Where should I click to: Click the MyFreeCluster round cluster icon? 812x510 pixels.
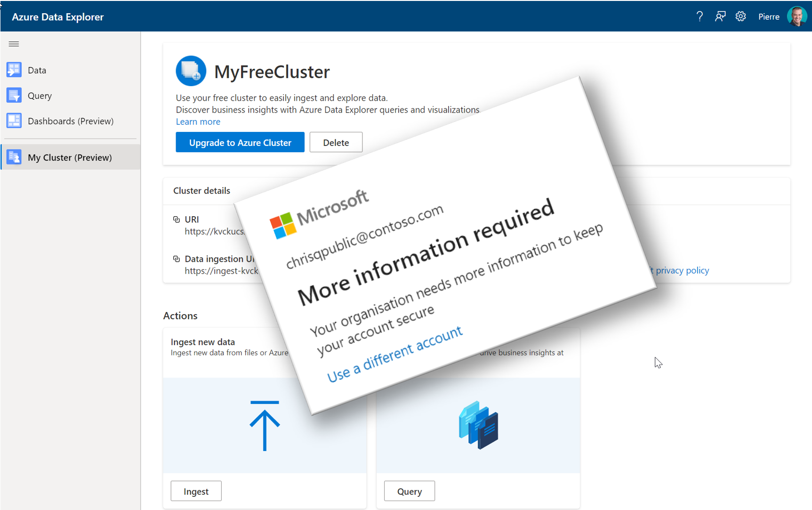[191, 71]
